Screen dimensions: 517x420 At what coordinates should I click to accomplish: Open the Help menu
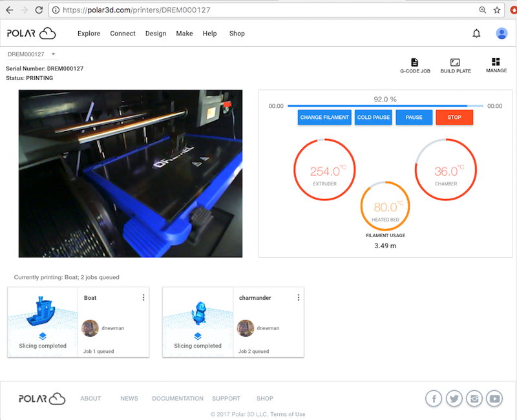pyautogui.click(x=209, y=34)
